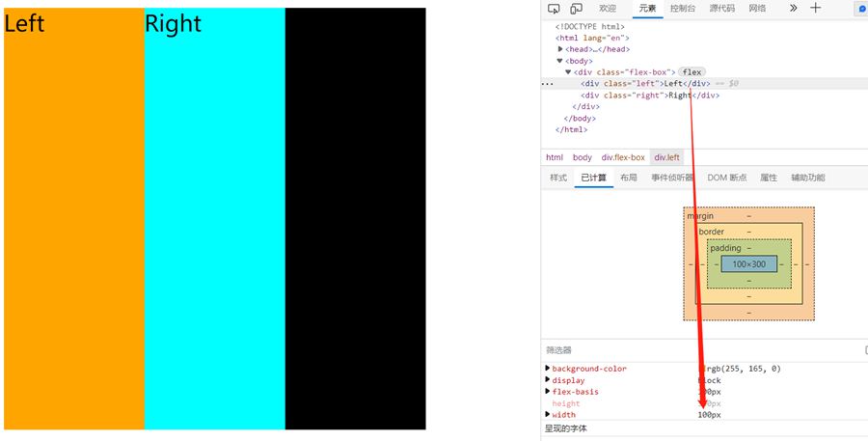Screen dimensions: 868x441
Task: Collapse the body element node
Action: (560, 61)
